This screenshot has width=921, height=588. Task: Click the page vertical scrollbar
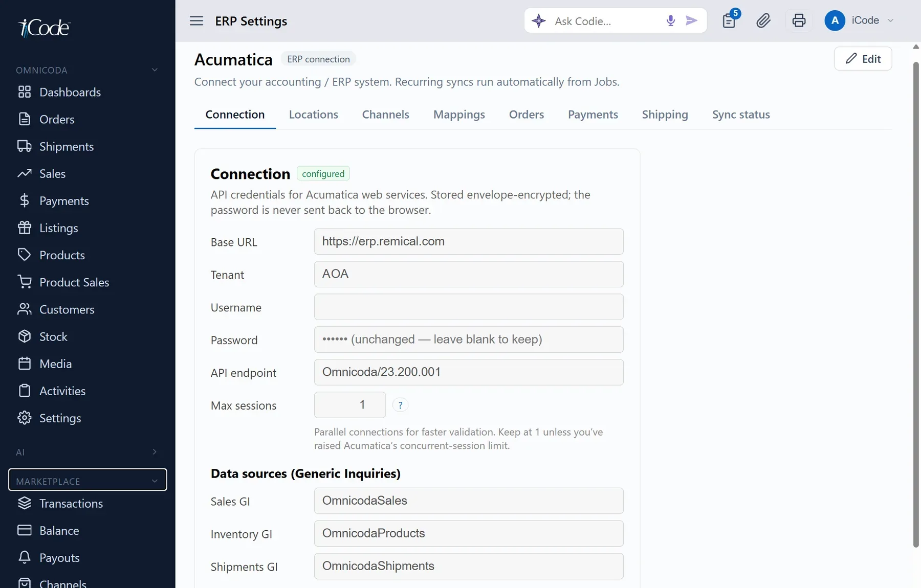point(916,305)
